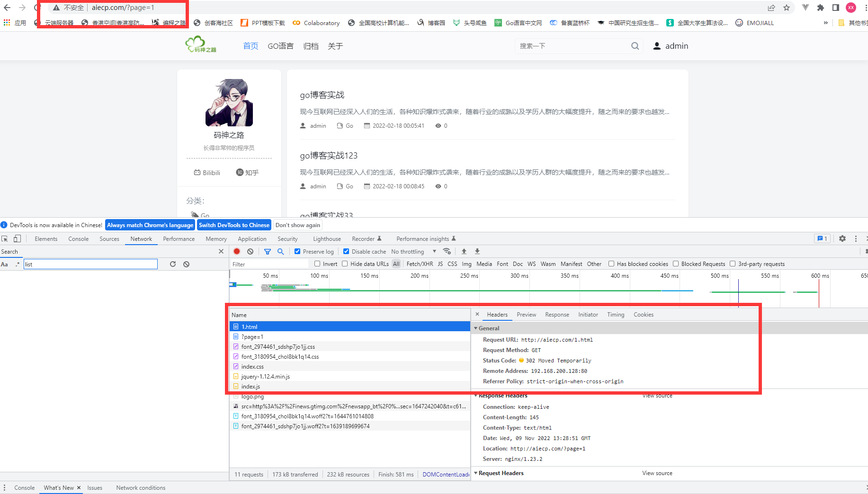
Task: Uncheck Preserve log checkbox
Action: (297, 251)
